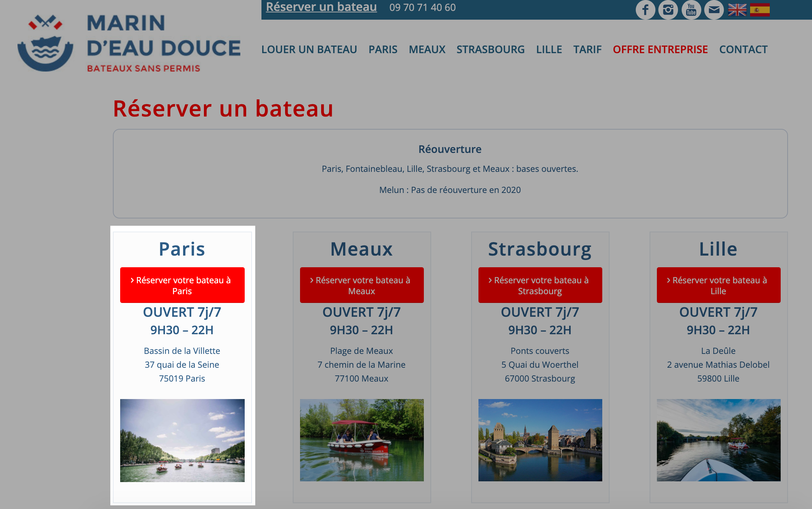Go to the PARIS menu item
Viewport: 812px width, 509px height.
tap(383, 49)
